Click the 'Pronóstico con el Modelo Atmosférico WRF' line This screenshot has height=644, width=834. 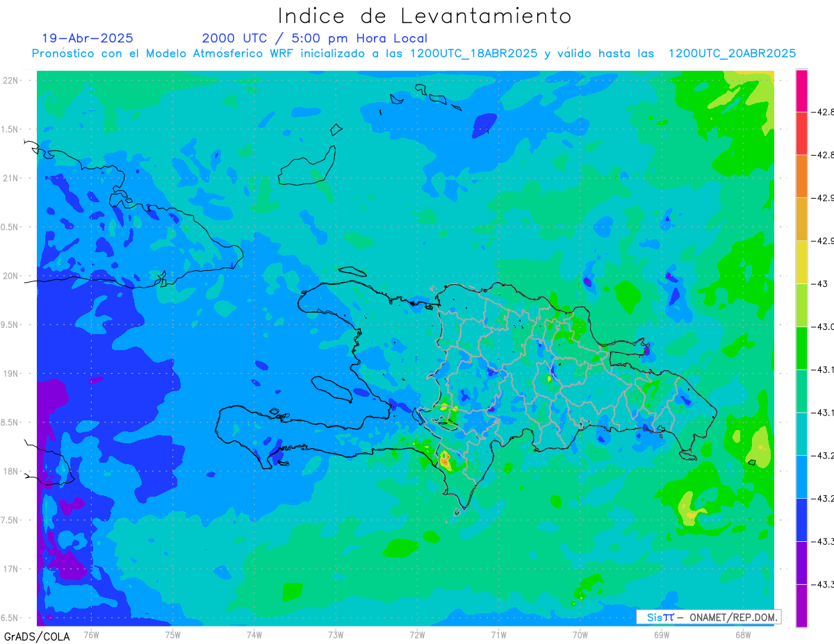point(414,53)
